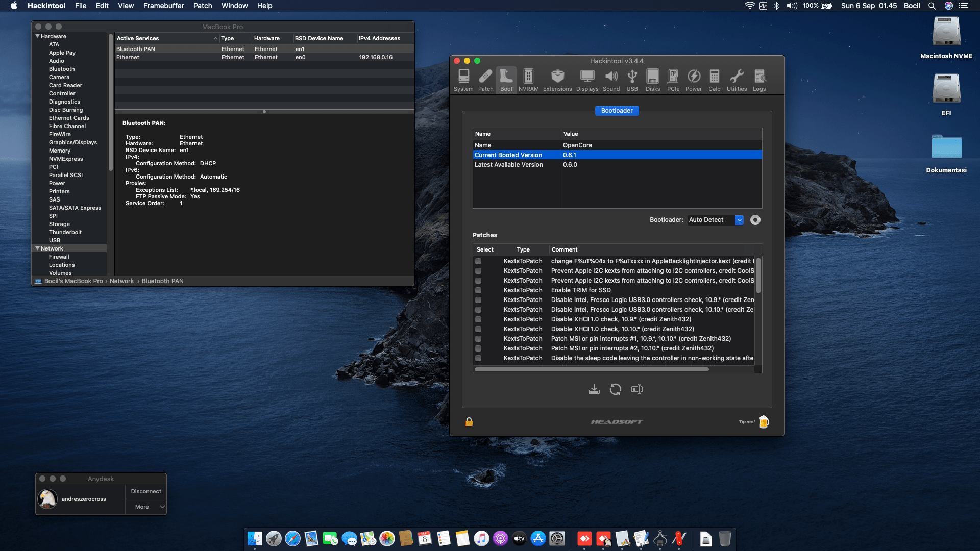
Task: Tick the Disable XHCI 1.0 check 10.9 checkbox
Action: click(478, 319)
